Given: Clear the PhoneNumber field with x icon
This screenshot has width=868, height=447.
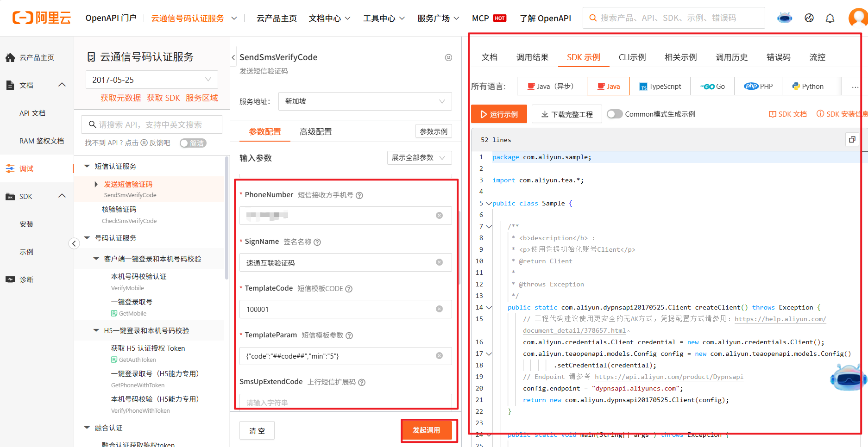Looking at the screenshot, I should (439, 216).
